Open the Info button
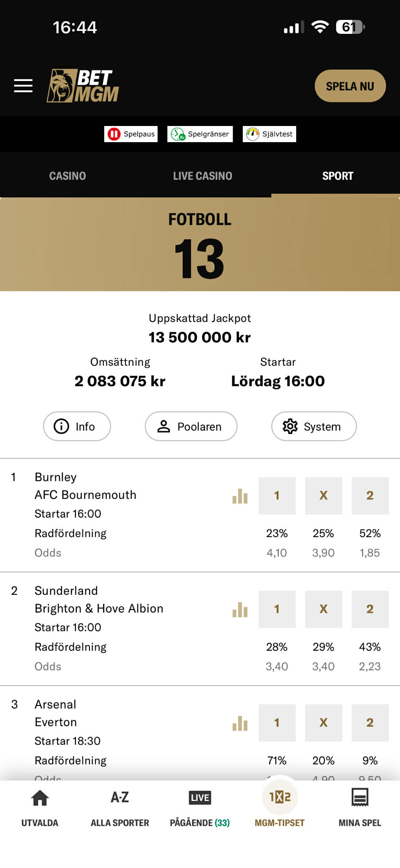Image resolution: width=400 pixels, height=868 pixels. point(77,426)
